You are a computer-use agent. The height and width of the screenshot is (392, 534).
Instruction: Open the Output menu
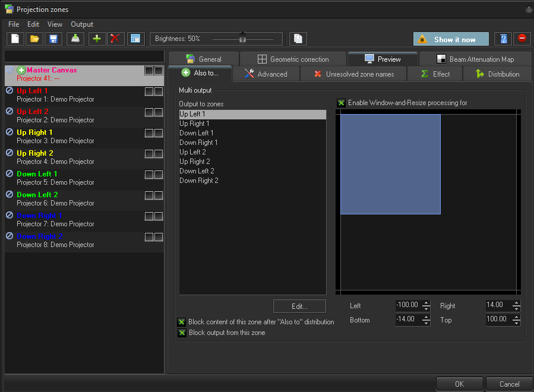[82, 24]
